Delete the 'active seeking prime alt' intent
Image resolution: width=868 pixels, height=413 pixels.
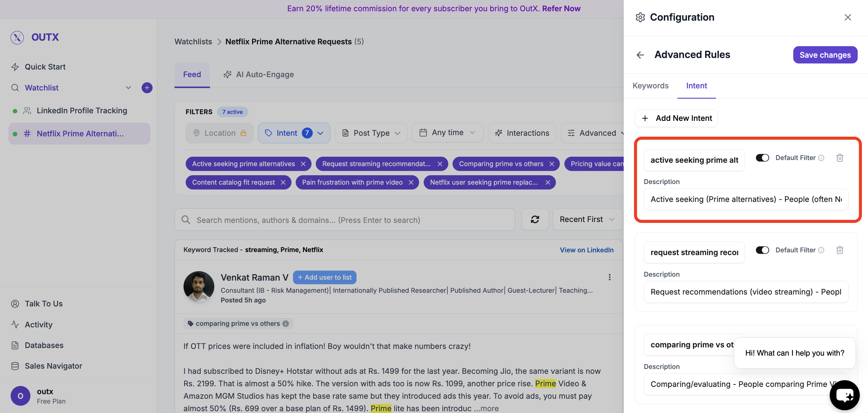pyautogui.click(x=840, y=158)
